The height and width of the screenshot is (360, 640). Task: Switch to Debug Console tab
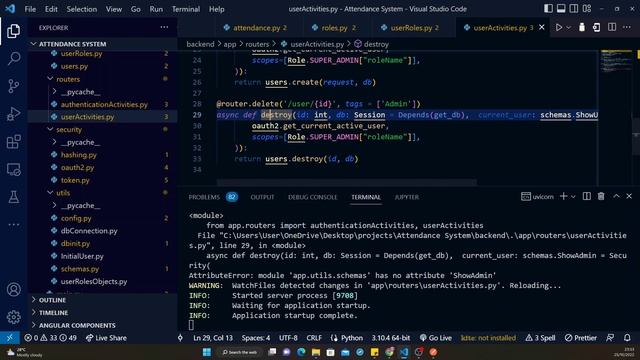[313, 197]
